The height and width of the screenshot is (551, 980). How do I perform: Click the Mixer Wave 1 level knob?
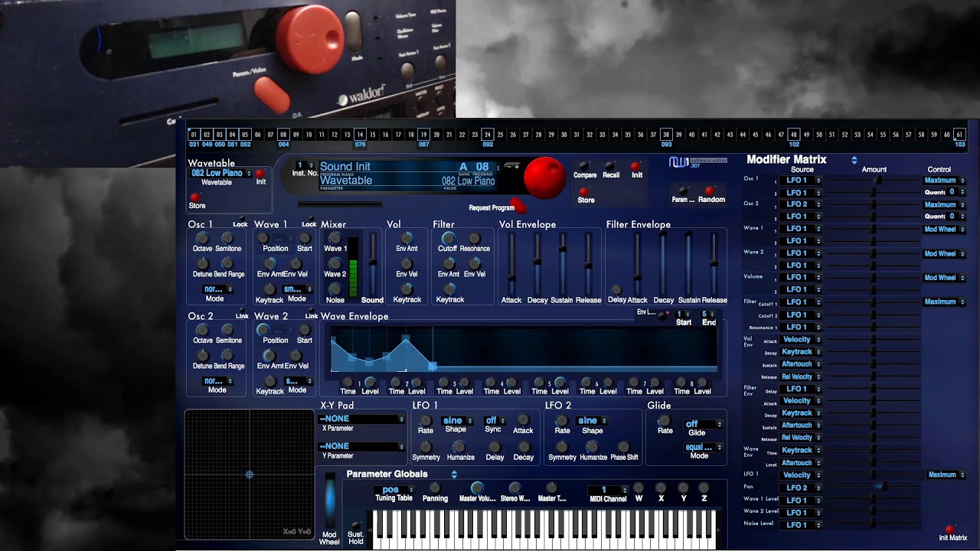[x=335, y=238]
